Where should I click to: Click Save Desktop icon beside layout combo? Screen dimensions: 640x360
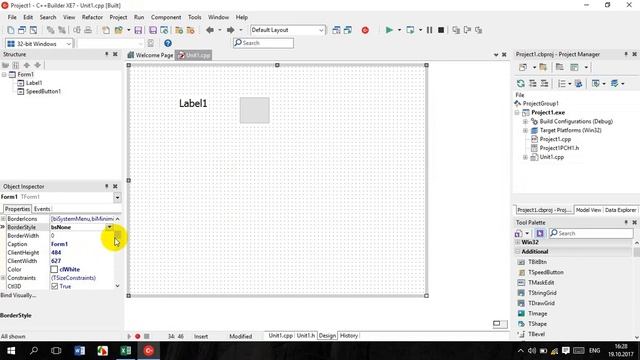336,30
